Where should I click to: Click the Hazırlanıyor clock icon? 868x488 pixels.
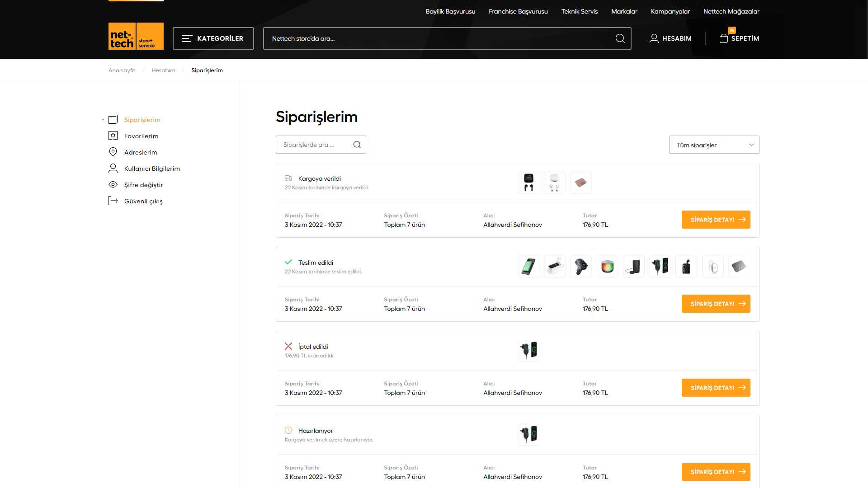point(288,430)
